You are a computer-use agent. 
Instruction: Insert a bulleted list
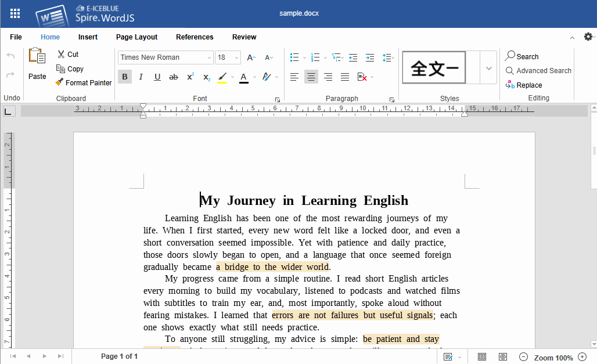pos(294,57)
